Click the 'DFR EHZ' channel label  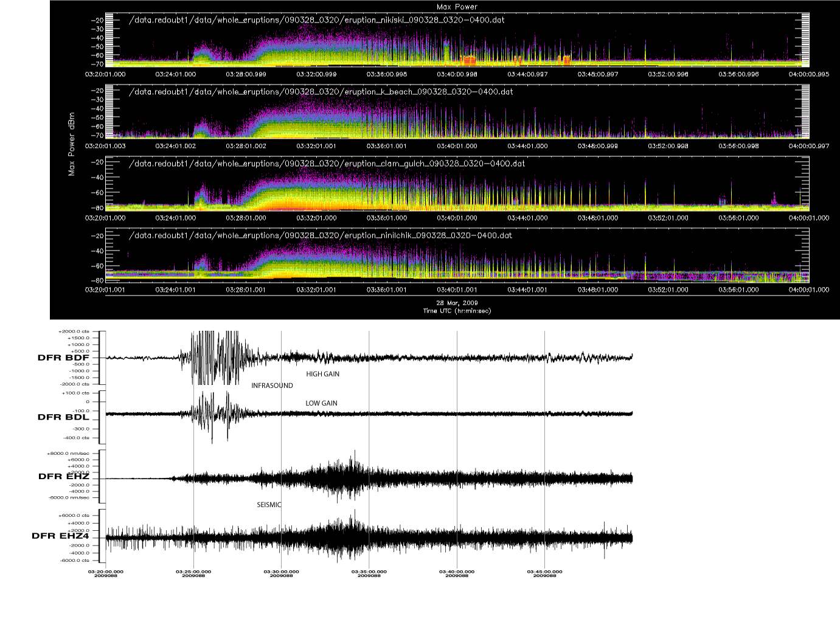(64, 476)
